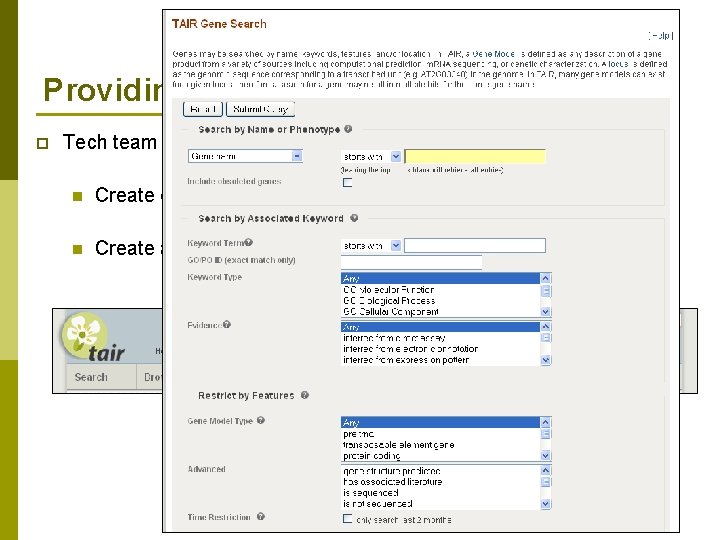This screenshot has width=720, height=540.
Task: Click the Keyword Term text field
Action: point(475,245)
